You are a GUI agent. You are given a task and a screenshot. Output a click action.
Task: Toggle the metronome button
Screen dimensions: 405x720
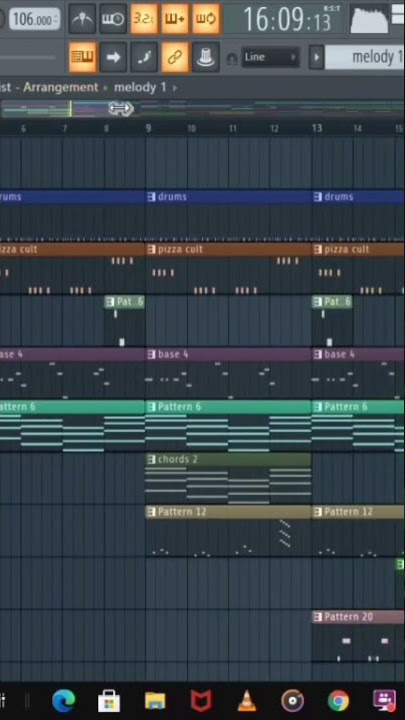(82, 19)
